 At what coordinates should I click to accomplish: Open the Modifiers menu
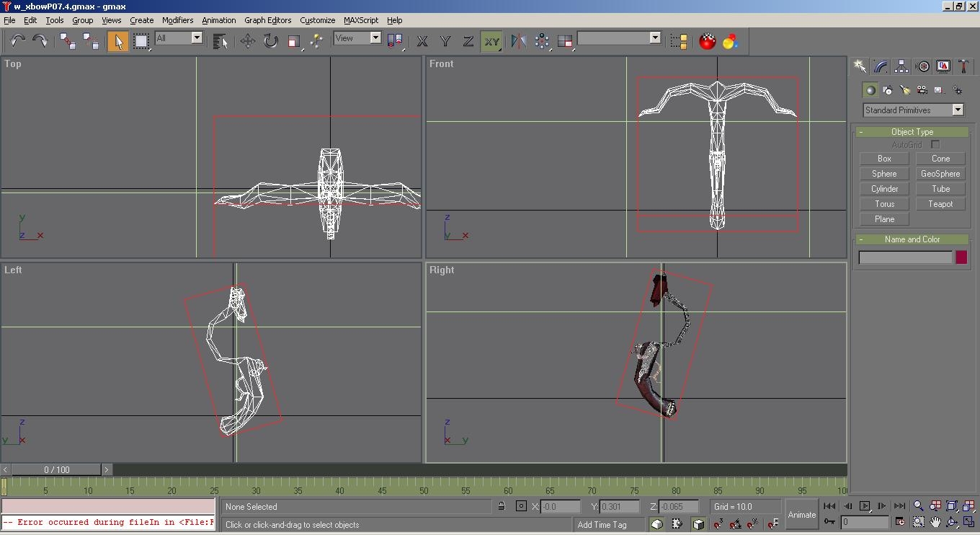tap(177, 20)
